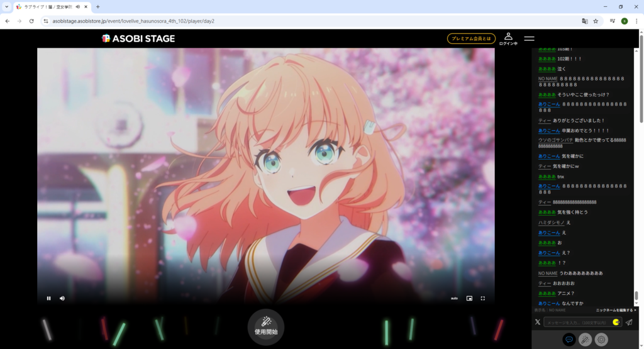Image resolution: width=644 pixels, height=349 pixels.
Task: Click the chat panel scrollbar thumb
Action: (636, 296)
